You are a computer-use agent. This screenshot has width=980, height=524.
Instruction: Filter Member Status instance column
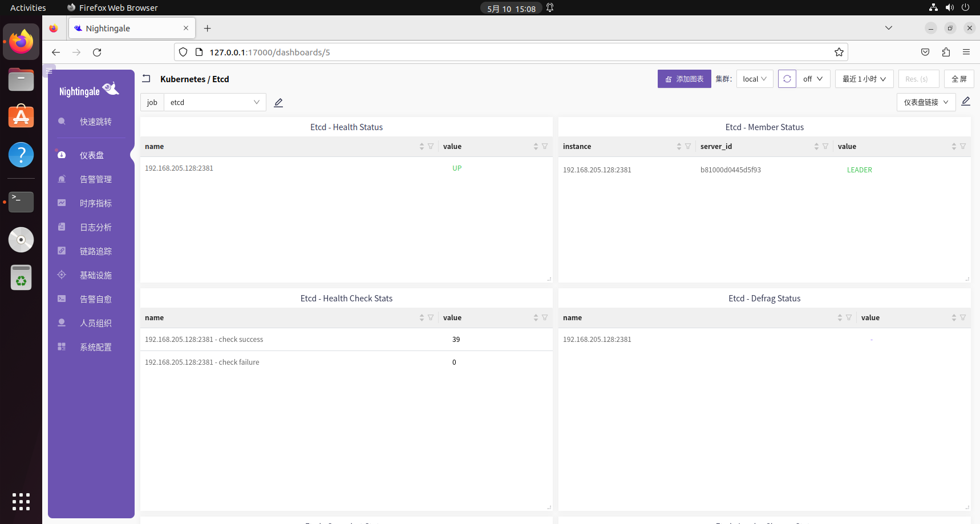[688, 147]
